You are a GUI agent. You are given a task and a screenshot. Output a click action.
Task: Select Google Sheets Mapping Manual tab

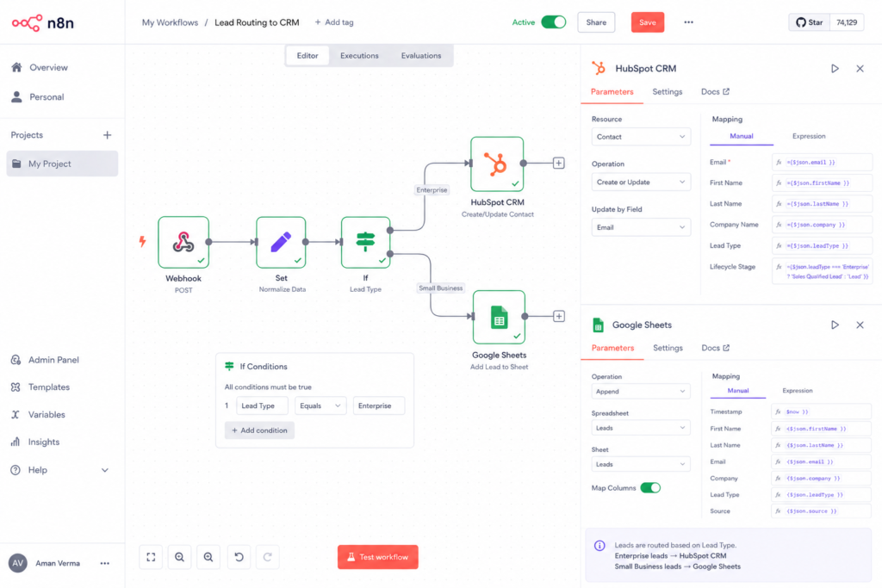click(738, 391)
